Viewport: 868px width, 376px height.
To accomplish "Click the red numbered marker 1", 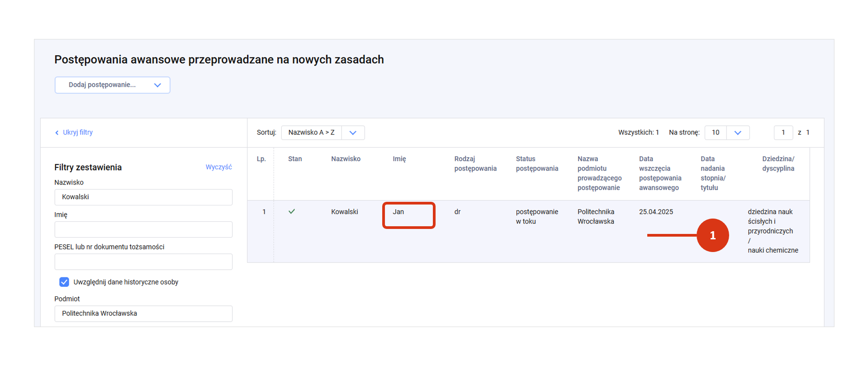I will point(712,235).
